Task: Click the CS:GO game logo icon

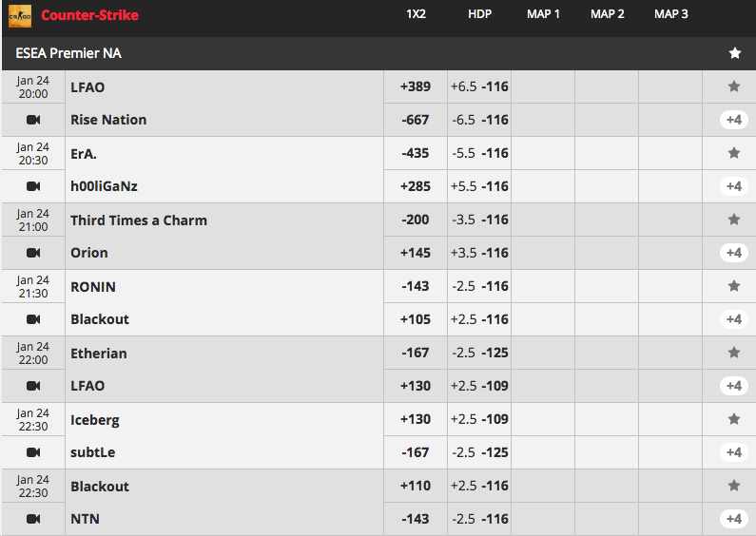Action: tap(20, 16)
